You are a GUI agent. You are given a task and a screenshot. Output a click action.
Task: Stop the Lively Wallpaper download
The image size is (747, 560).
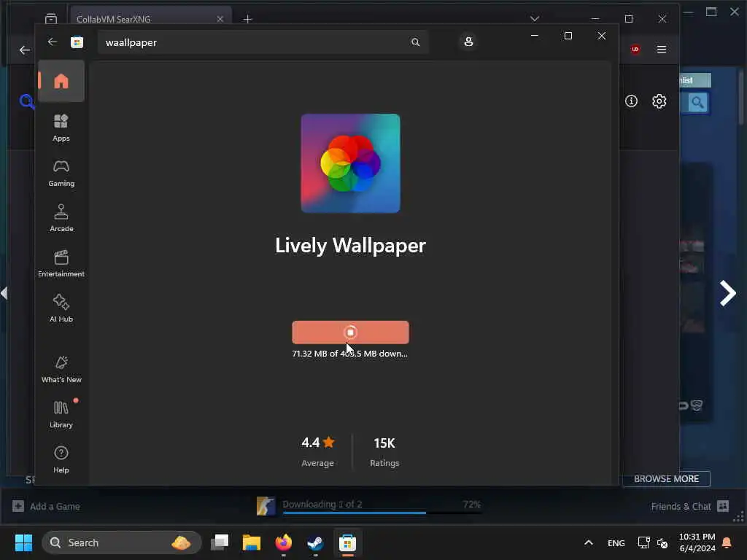pyautogui.click(x=350, y=332)
